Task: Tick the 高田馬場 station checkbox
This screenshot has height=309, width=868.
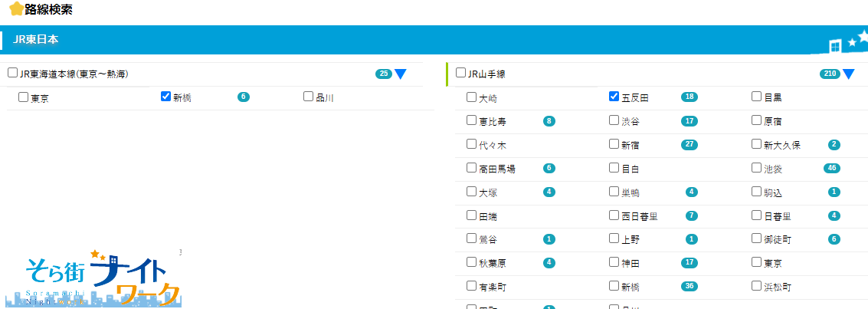Action: coord(472,167)
